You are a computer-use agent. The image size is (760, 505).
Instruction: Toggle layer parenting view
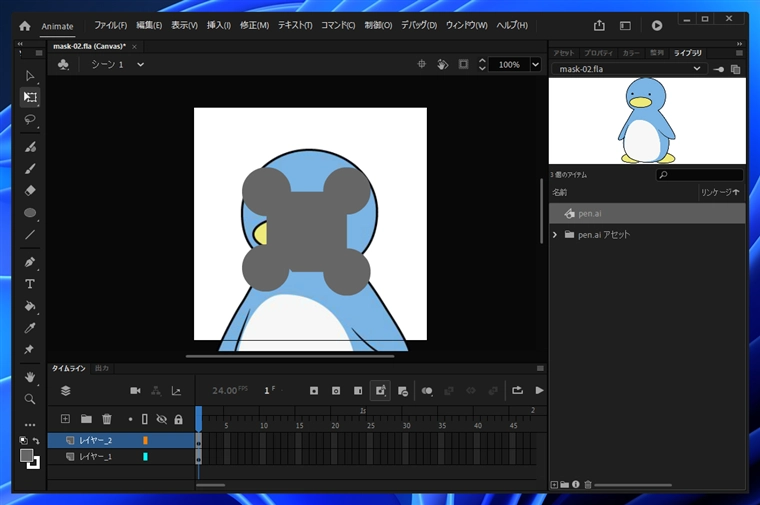click(156, 391)
